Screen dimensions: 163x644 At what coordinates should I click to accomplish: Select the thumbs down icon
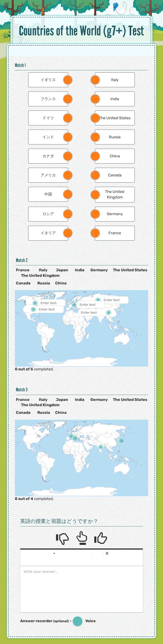click(x=62, y=539)
